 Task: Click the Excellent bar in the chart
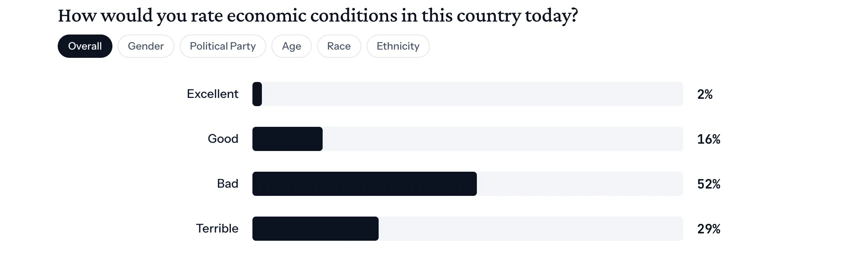click(257, 94)
